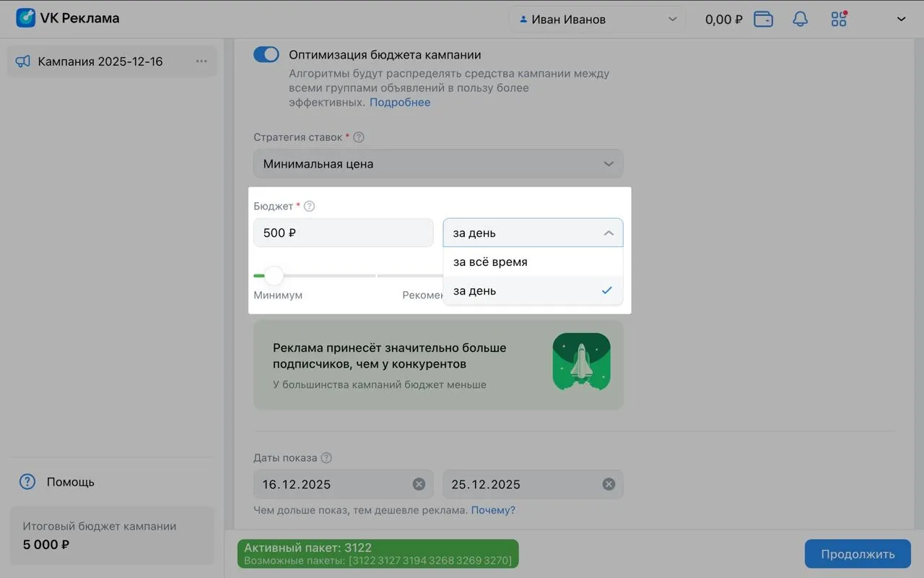This screenshot has width=924, height=578.
Task: Open notifications bell icon
Action: point(800,20)
